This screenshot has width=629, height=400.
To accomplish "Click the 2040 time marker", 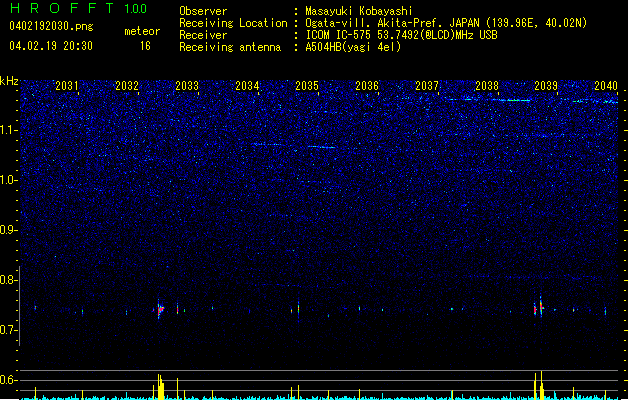I will click(606, 85).
